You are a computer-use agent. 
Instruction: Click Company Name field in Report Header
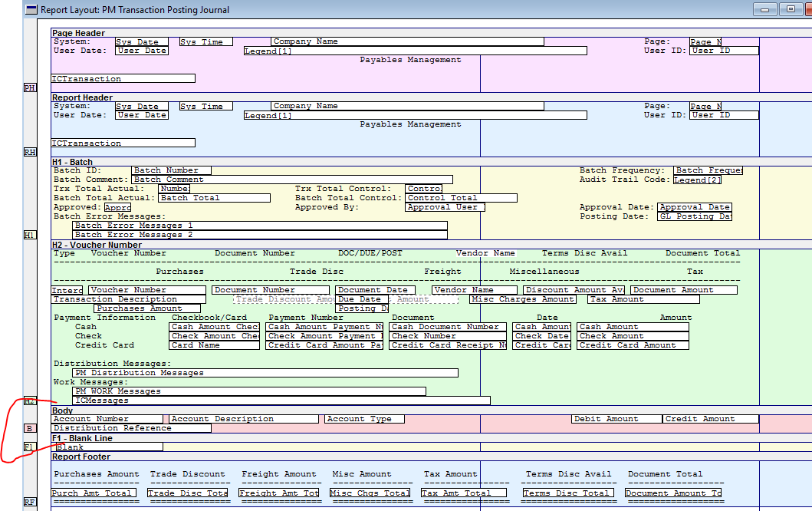408,106
